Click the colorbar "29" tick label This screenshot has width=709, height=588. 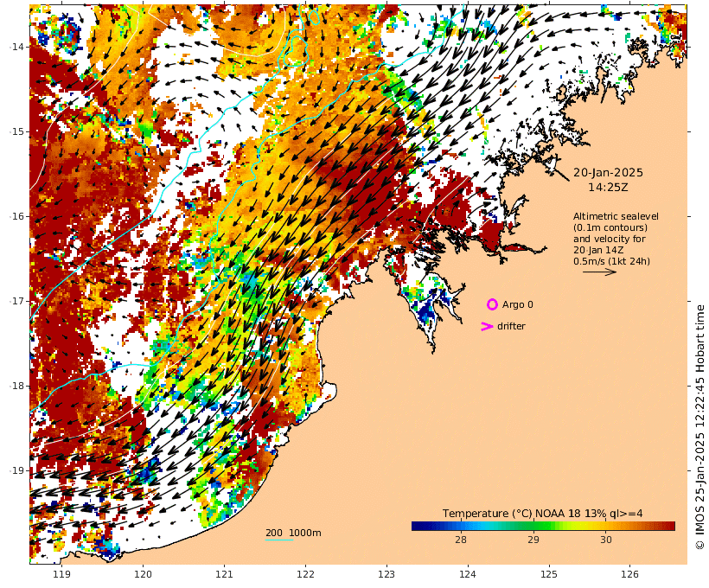533,540
